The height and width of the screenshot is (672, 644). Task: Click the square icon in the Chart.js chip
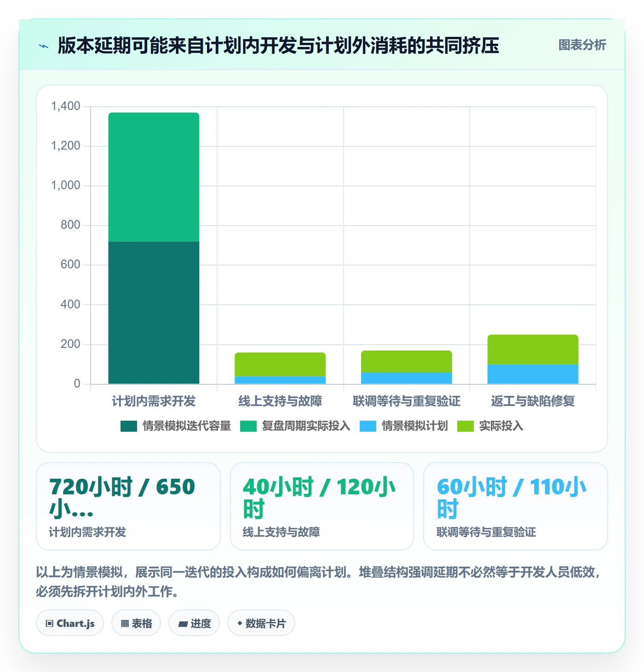pyautogui.click(x=50, y=624)
